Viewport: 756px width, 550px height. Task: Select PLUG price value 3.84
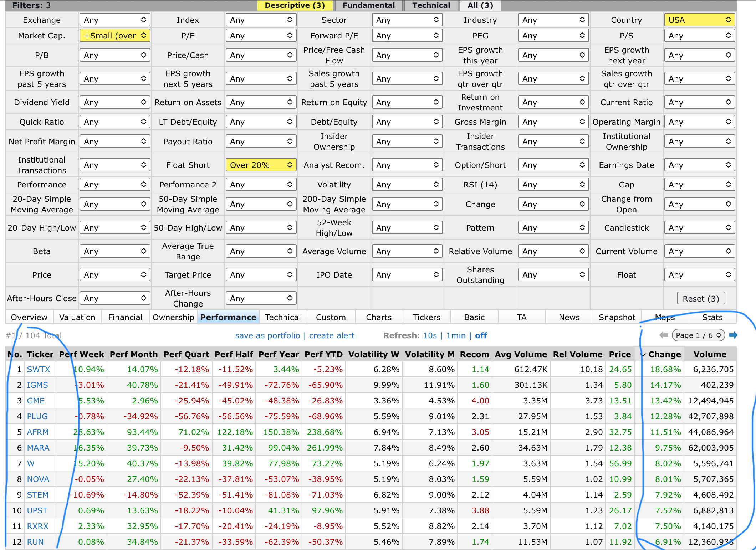[623, 416]
